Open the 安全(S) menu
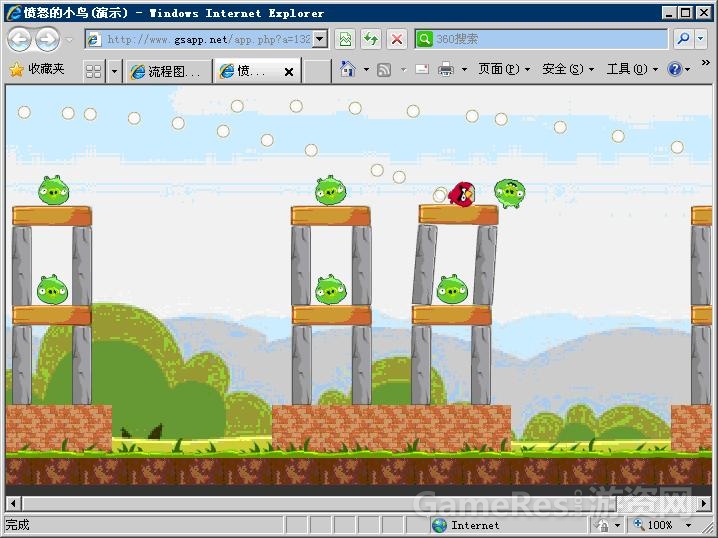718x538 pixels. [x=568, y=69]
